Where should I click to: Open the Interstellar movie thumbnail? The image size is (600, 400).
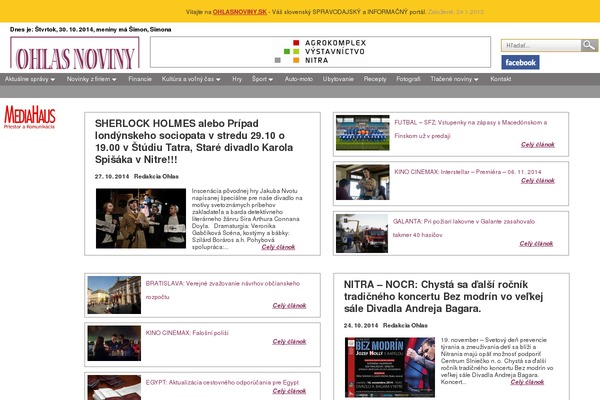(x=363, y=182)
